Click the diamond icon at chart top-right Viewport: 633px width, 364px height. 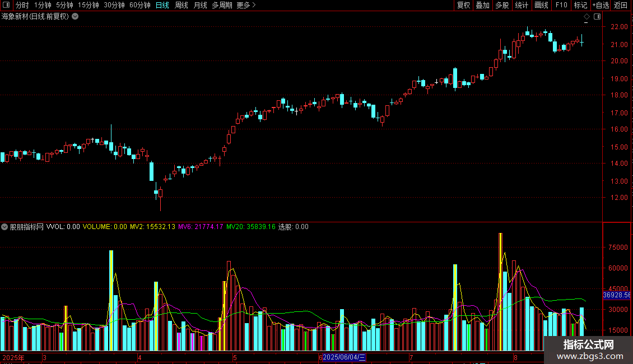pos(587,17)
